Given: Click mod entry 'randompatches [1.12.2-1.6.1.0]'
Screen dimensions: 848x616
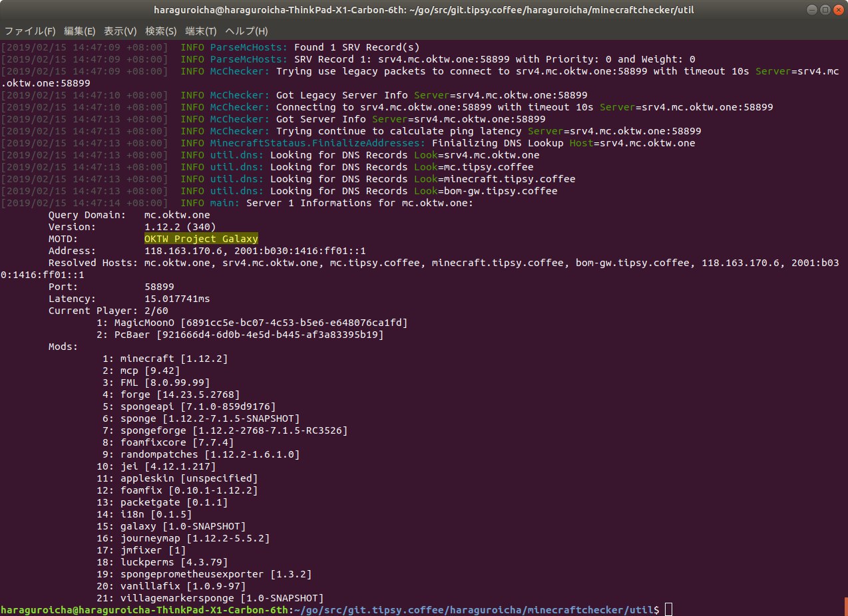Looking at the screenshot, I should 201,454.
